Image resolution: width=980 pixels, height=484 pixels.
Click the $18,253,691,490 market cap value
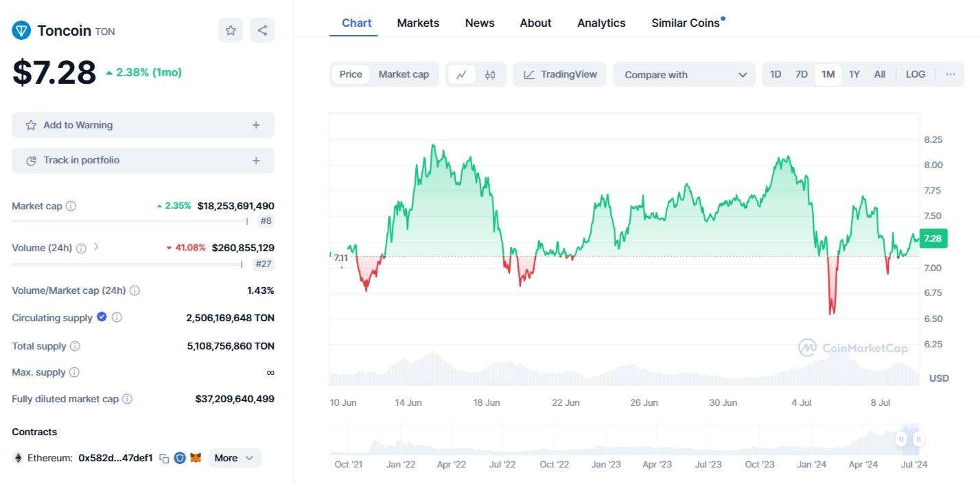coord(235,206)
